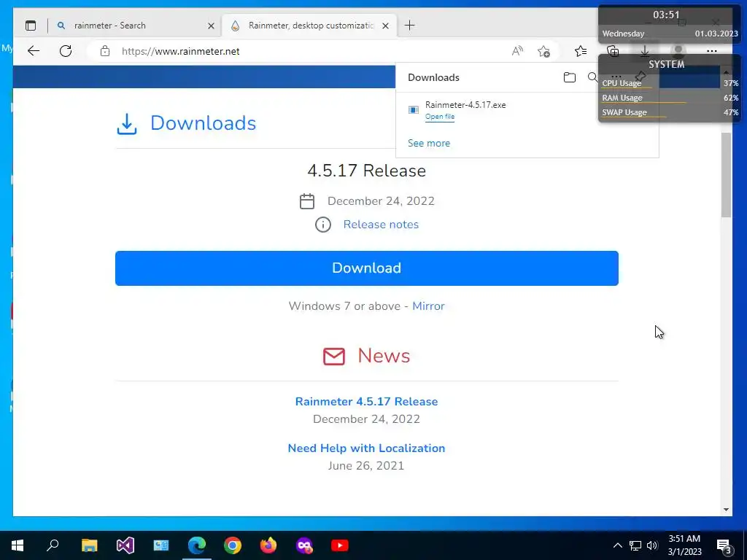Open network status tray icon
Screen dimensions: 747x560
coord(635,545)
